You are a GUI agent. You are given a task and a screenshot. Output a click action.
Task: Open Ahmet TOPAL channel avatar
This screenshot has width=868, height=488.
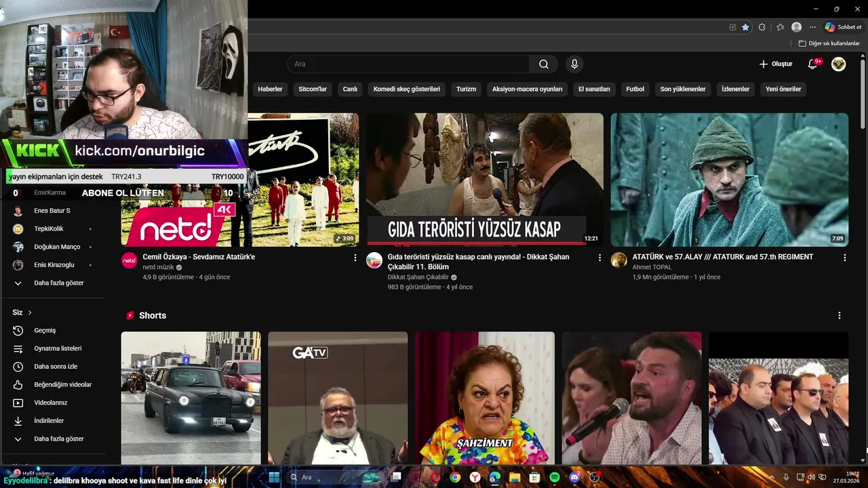[619, 261]
